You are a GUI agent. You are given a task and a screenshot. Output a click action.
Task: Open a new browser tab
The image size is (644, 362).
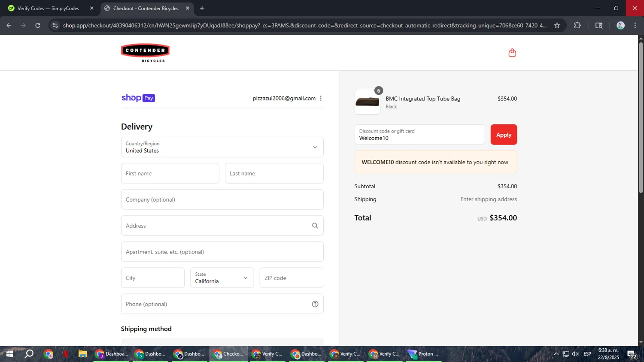click(202, 8)
